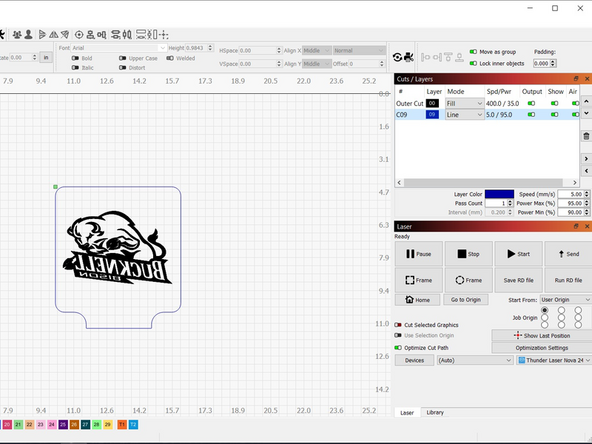Open the (Auto) port dropdown
The width and height of the screenshot is (592, 444).
(x=475, y=360)
